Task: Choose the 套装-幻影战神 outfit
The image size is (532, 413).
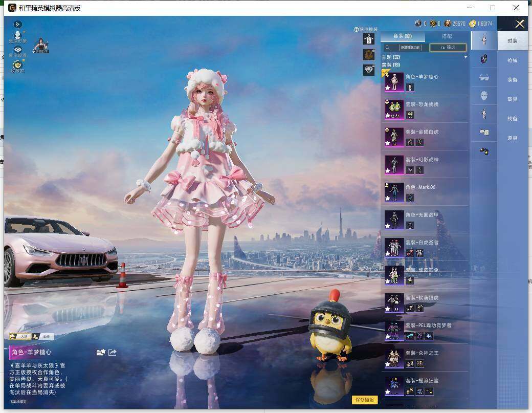Action: 425,165
